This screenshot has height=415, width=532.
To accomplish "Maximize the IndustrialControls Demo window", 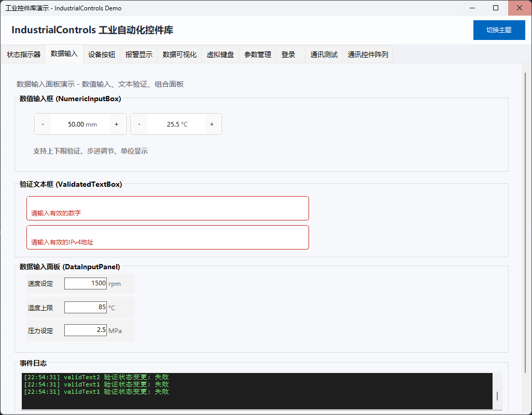I will click(496, 8).
